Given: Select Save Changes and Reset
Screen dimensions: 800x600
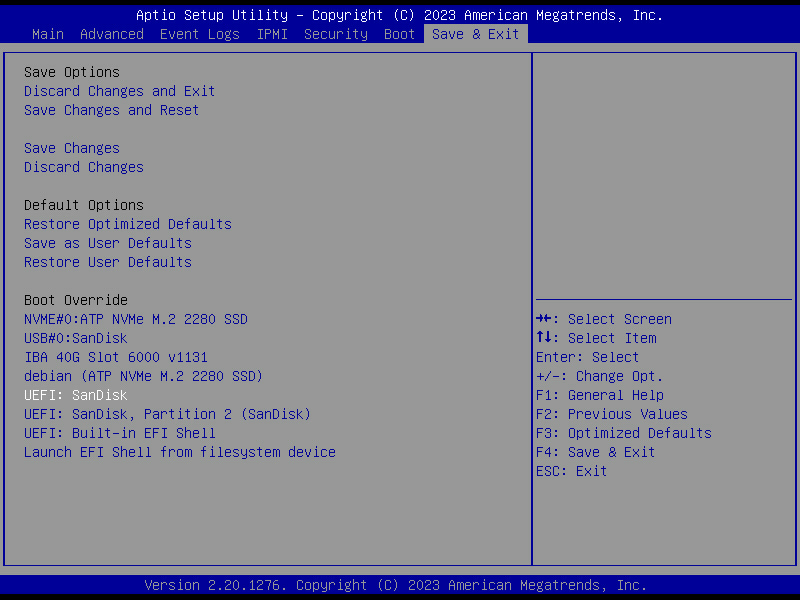Looking at the screenshot, I should pos(111,110).
